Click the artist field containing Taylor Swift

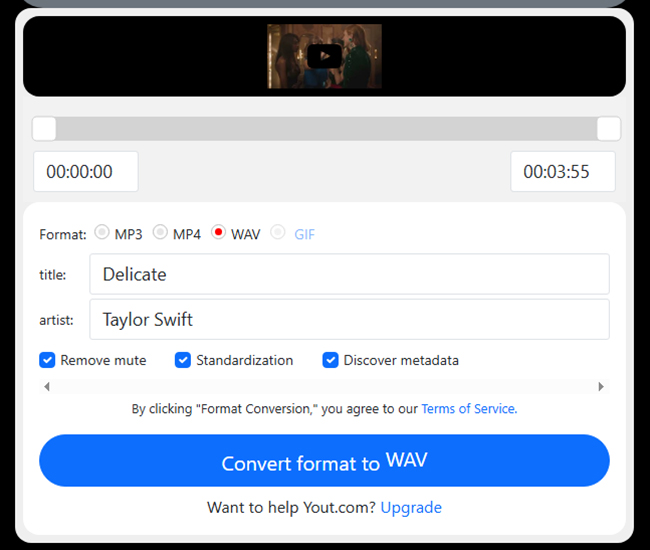click(349, 319)
